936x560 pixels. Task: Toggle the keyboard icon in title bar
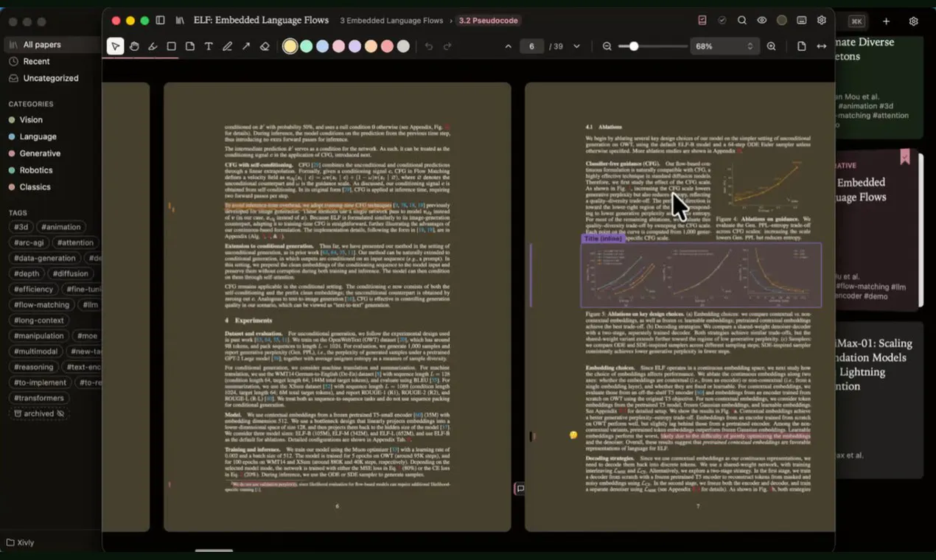pyautogui.click(x=802, y=21)
